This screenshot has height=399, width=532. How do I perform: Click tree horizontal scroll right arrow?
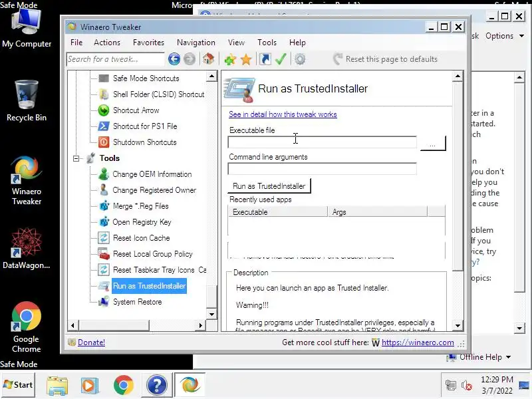201,326
